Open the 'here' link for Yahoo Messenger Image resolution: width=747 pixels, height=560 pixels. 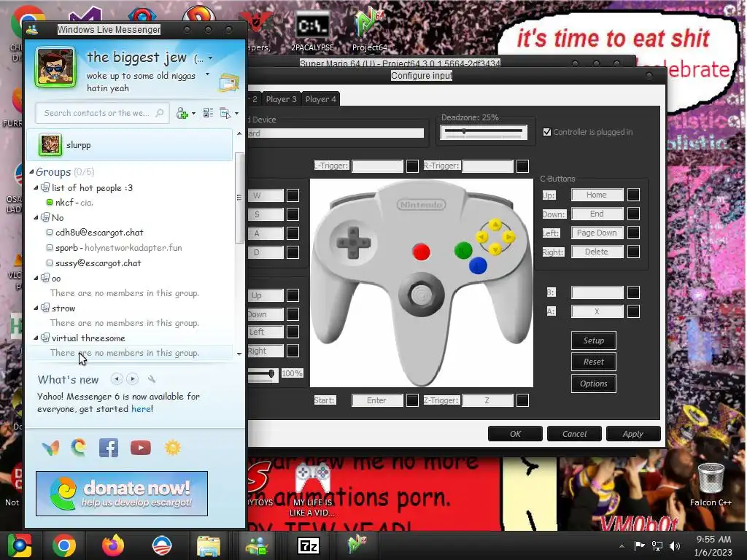coord(141,408)
